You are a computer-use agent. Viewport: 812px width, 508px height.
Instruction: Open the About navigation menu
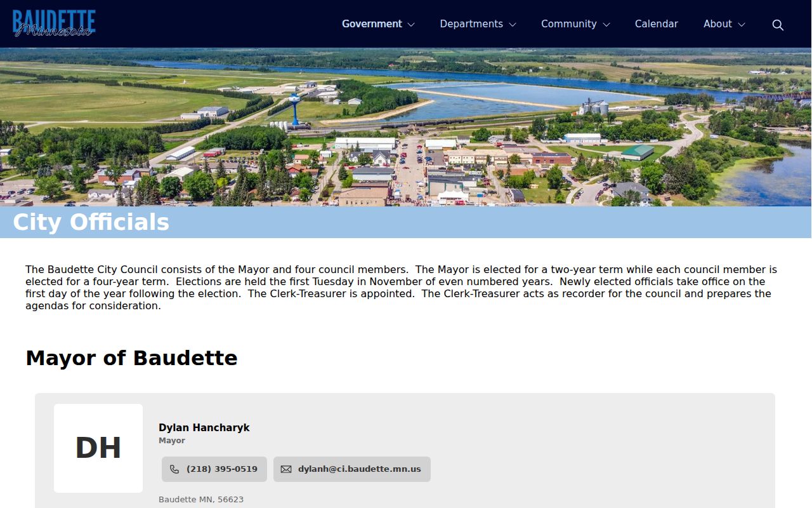coord(717,24)
